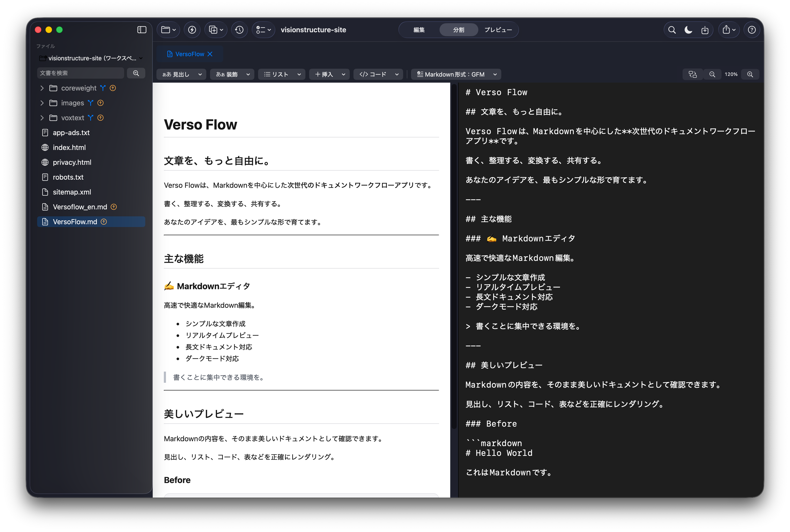Click the orange upload status icon beside images
Image resolution: width=790 pixels, height=532 pixels.
[x=100, y=103]
